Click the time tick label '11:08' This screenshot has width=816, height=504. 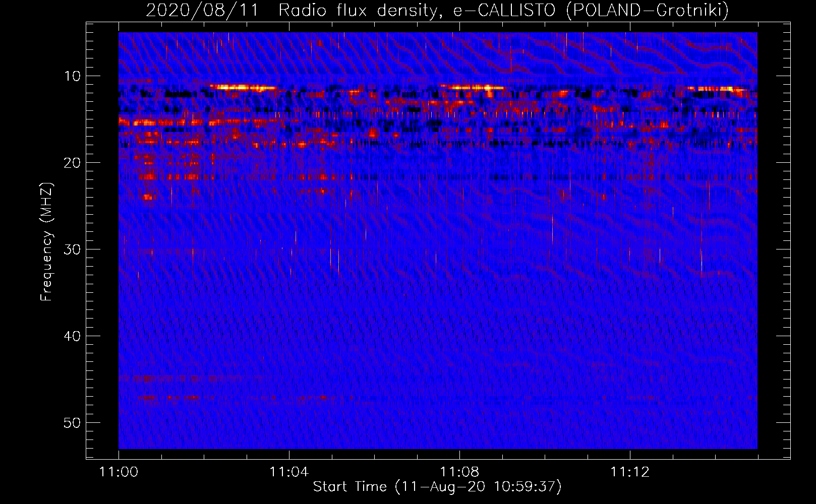tap(459, 472)
